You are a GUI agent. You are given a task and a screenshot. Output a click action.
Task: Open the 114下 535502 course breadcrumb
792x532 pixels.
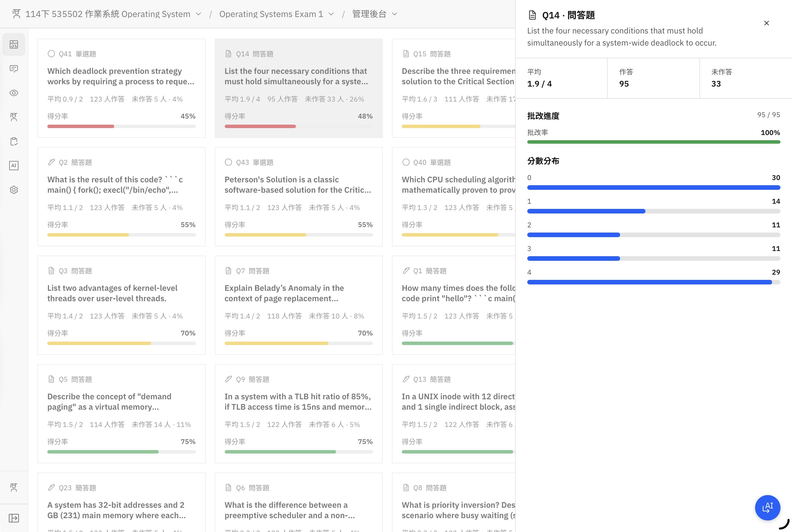[108, 14]
